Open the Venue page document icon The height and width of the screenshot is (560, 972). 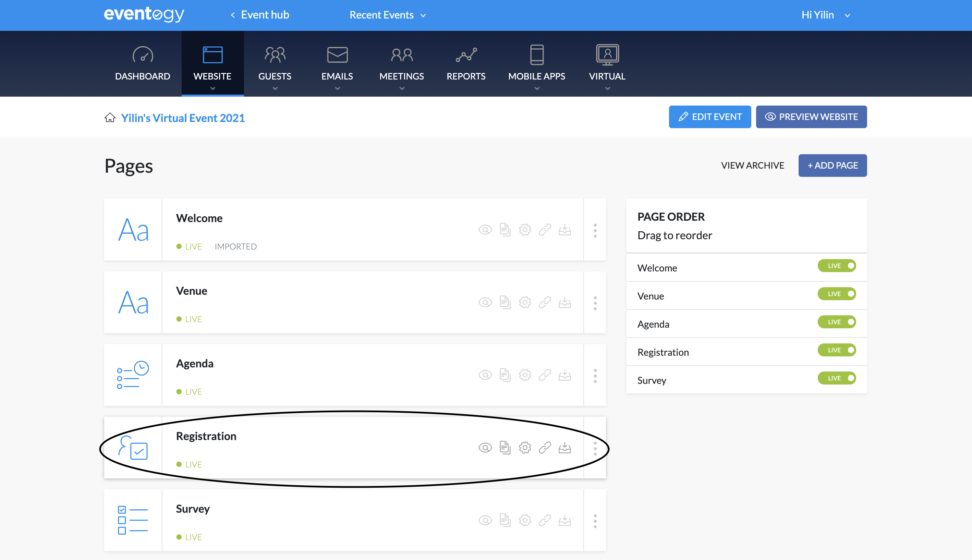point(505,303)
